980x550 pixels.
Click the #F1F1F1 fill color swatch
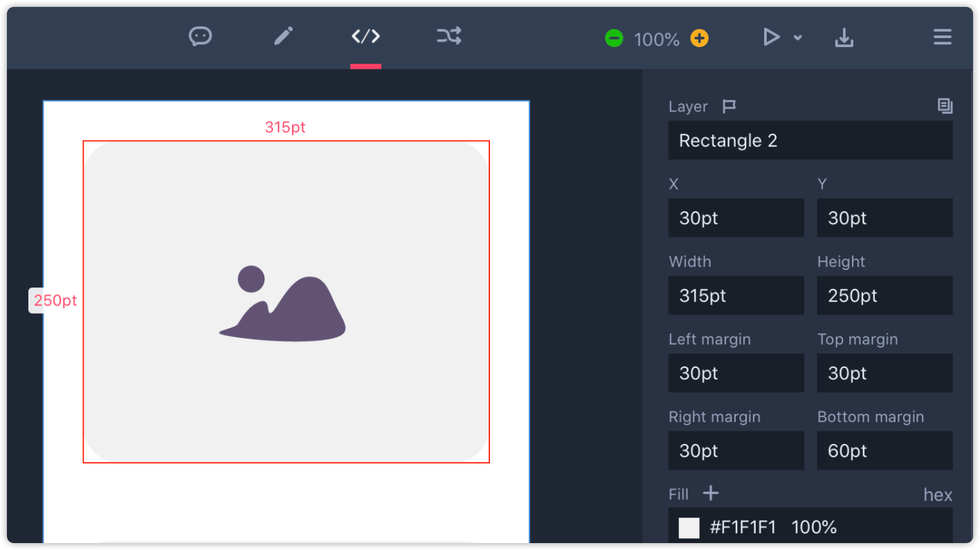[689, 528]
